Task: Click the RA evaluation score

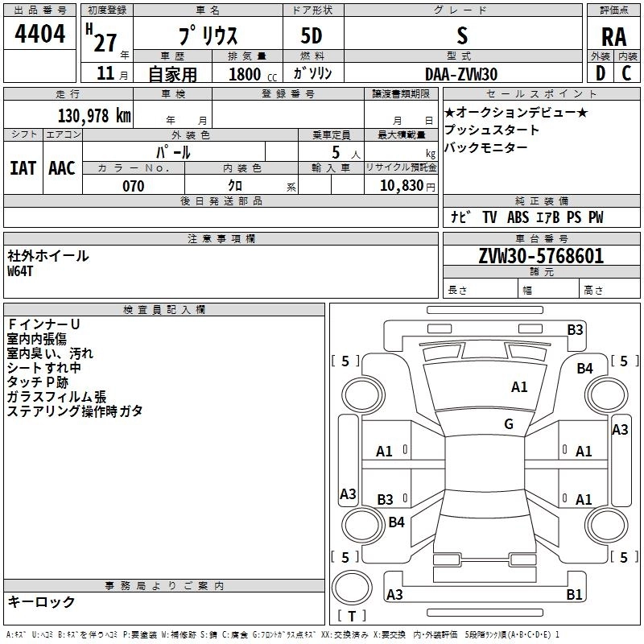Action: click(613, 36)
